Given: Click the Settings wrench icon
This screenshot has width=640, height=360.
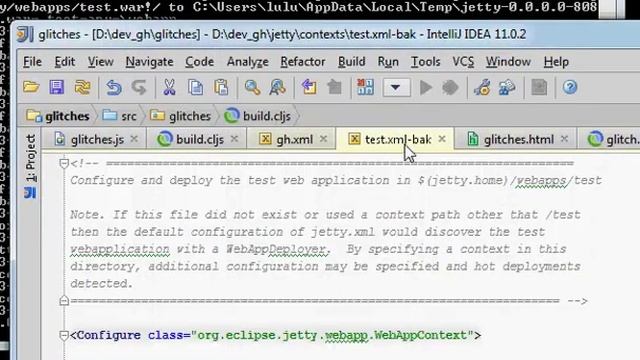Looking at the screenshot, I should coord(482,87).
